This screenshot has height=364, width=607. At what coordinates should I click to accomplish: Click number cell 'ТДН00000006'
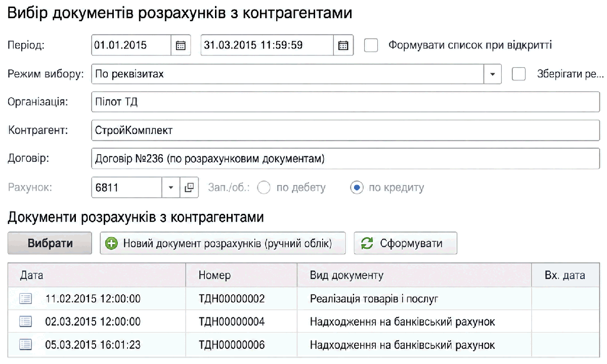241,345
